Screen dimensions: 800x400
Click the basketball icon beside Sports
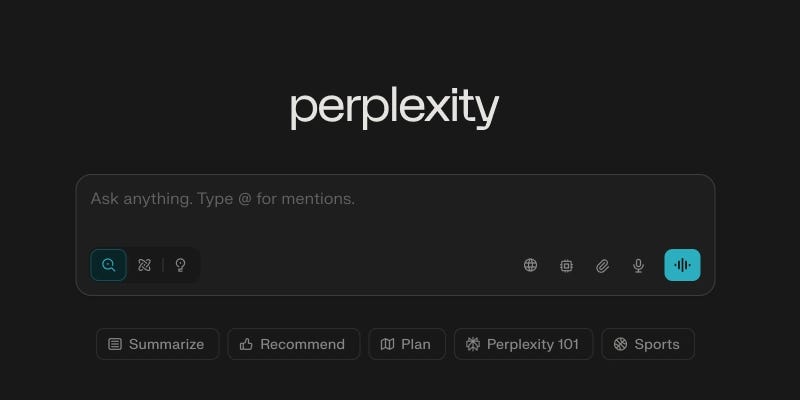tap(620, 344)
